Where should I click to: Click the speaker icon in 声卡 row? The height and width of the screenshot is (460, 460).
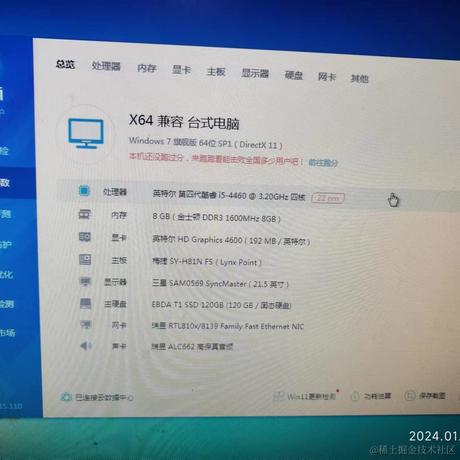pyautogui.click(x=86, y=346)
